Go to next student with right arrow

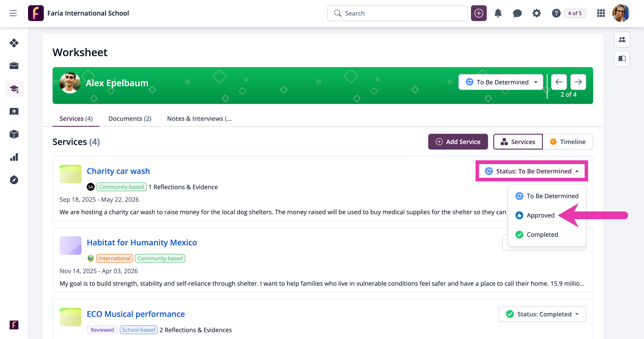[x=578, y=82]
